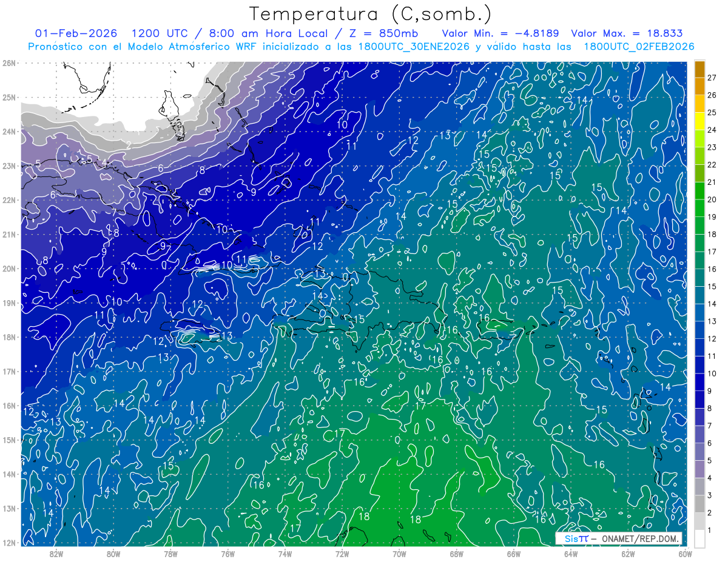Click the '62W' longitude axis label

click(x=628, y=554)
